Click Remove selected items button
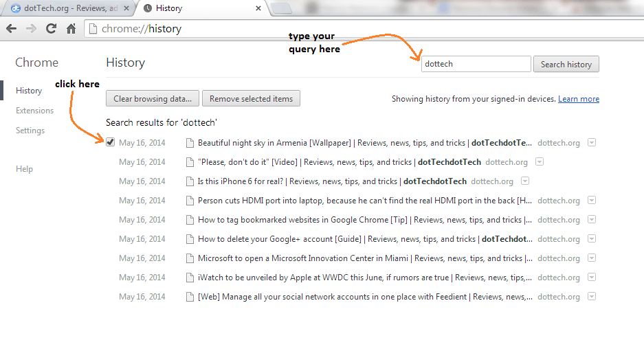Viewport: 644px width, 349px height. pyautogui.click(x=251, y=98)
